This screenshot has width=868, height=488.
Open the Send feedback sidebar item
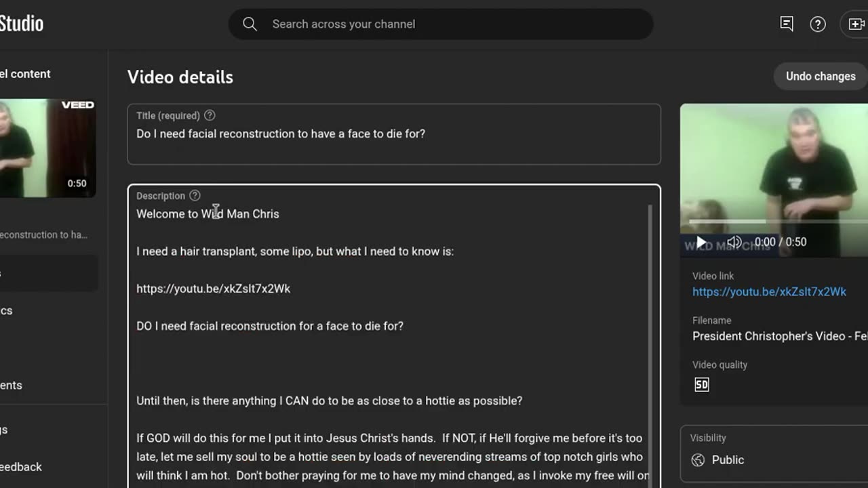21,467
